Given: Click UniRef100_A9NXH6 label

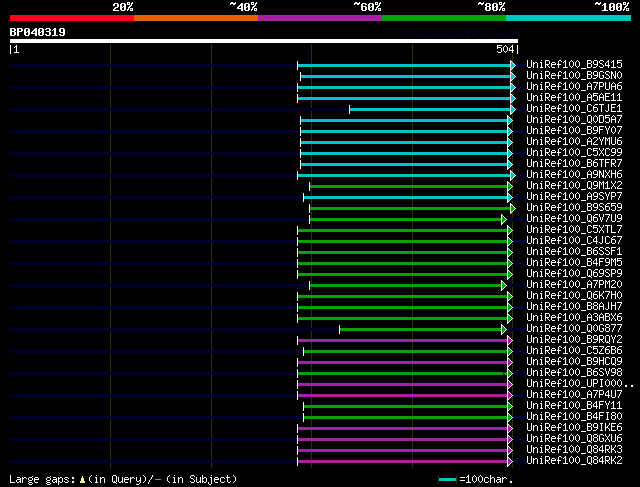Looking at the screenshot, I should click(x=574, y=174).
